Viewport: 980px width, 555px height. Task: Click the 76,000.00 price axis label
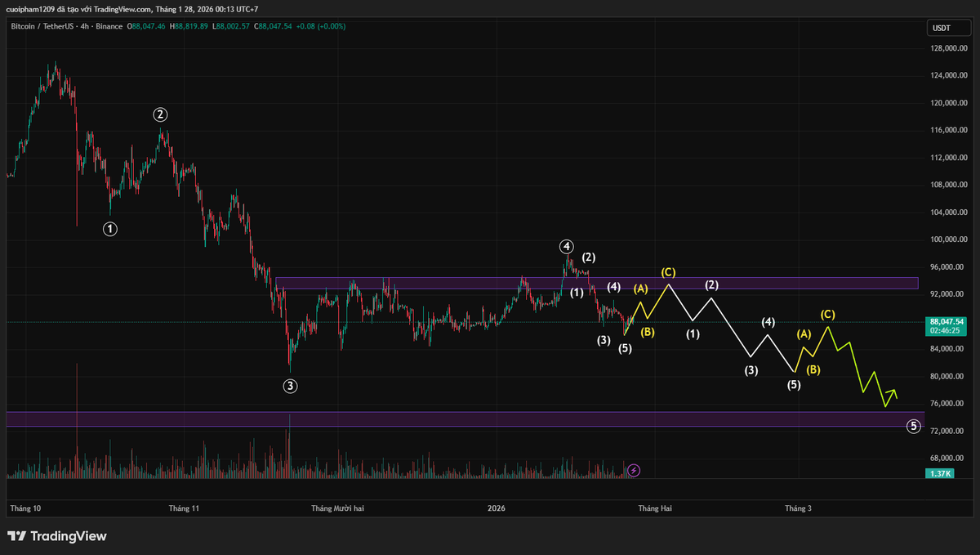[x=949, y=404]
